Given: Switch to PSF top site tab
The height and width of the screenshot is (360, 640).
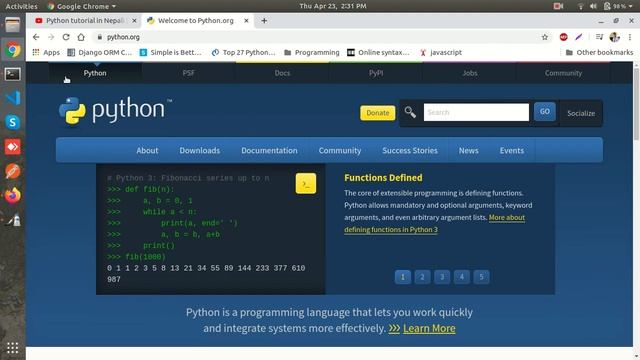Looking at the screenshot, I should [x=189, y=73].
